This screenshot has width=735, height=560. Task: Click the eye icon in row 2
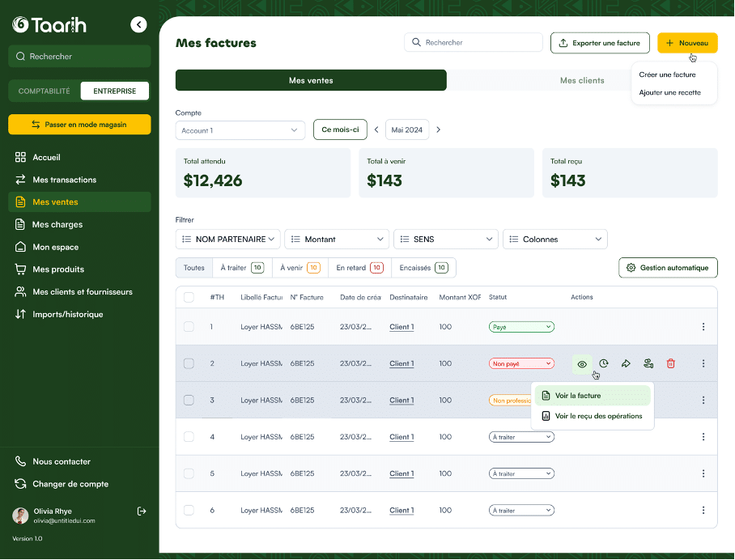click(x=582, y=364)
